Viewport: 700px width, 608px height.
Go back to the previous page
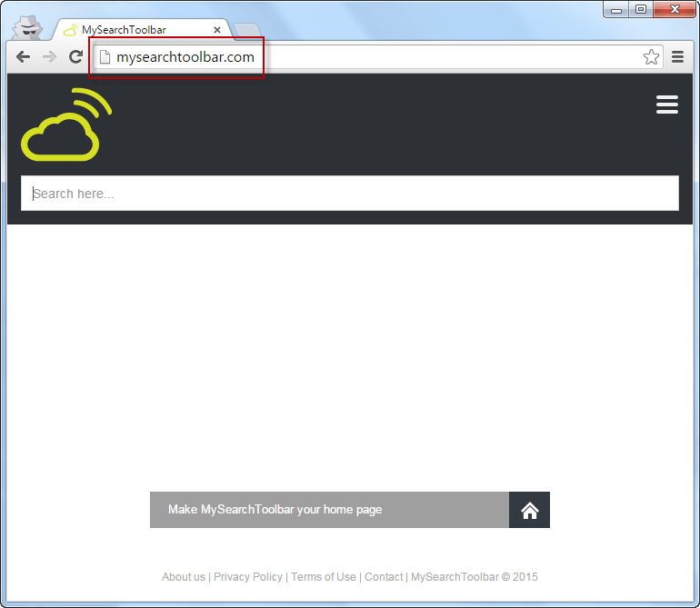click(x=24, y=56)
